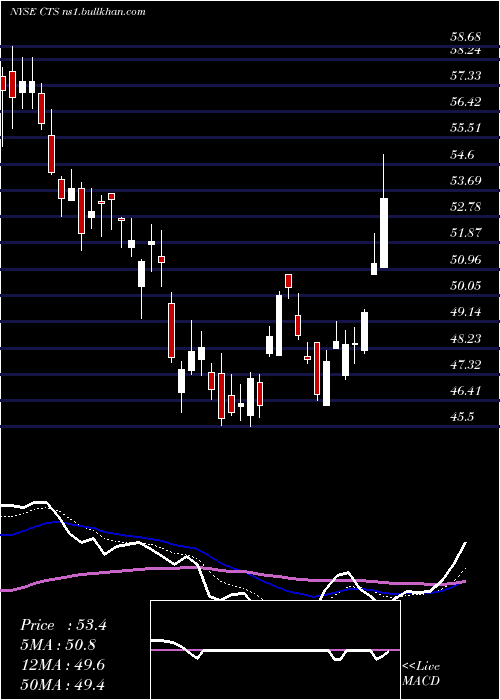Click the 45.5 price axis label
500x700 pixels.
[x=462, y=417]
